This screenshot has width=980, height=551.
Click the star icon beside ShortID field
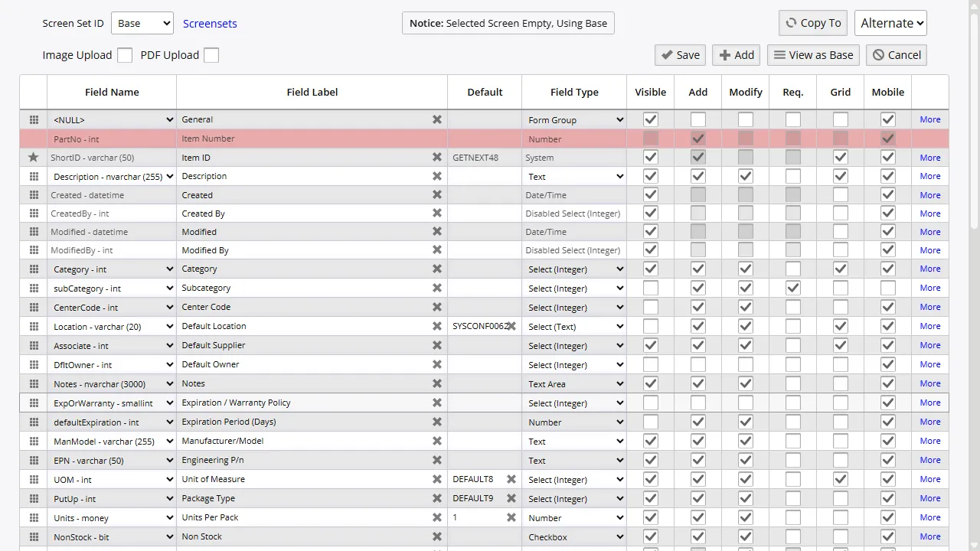(x=33, y=158)
